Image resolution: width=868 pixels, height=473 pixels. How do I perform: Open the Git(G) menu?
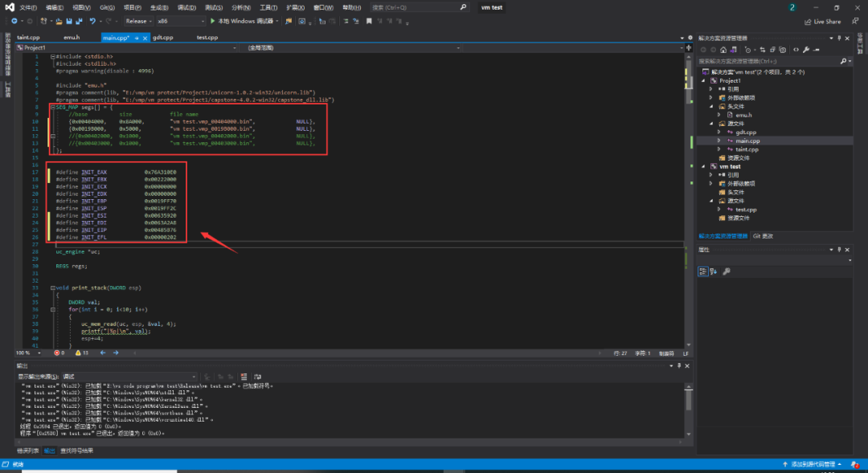[x=108, y=8]
